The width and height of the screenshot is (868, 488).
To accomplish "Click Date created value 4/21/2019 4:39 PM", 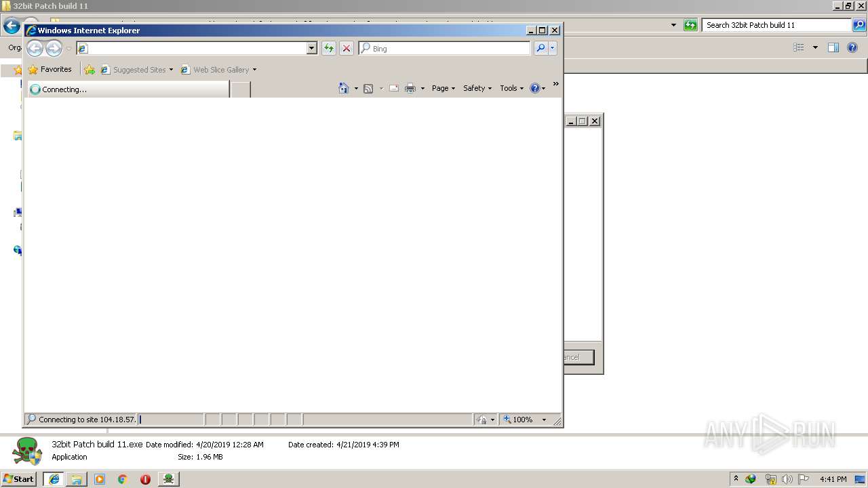I will (x=368, y=445).
